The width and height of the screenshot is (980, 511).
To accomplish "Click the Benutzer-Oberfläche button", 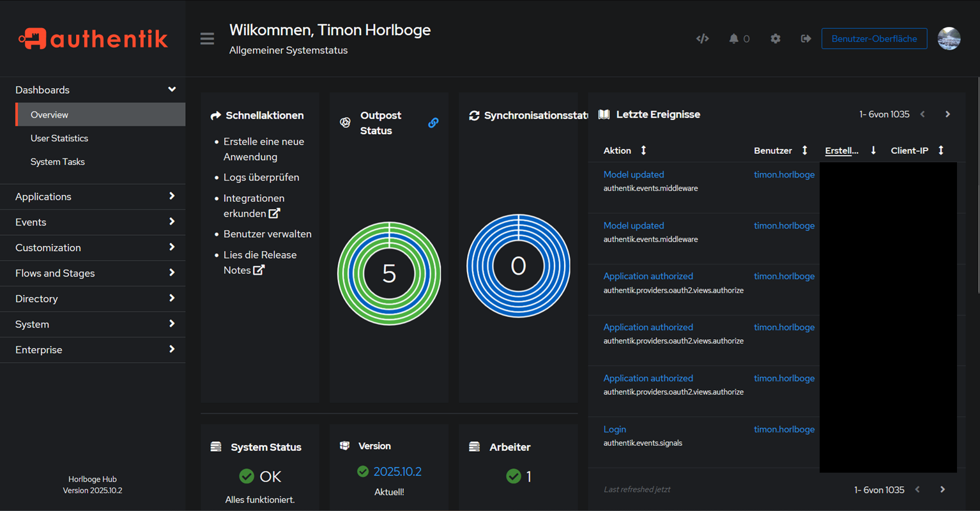I will (874, 39).
